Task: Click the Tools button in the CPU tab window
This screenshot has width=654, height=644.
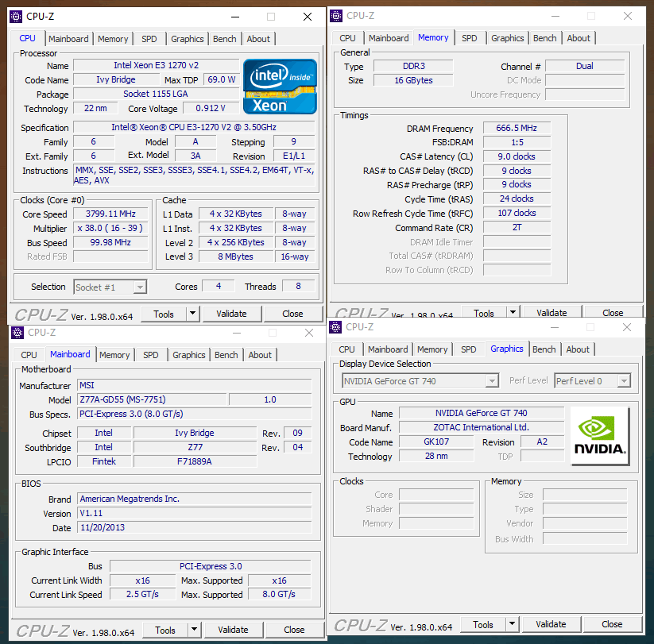Action: click(x=164, y=314)
